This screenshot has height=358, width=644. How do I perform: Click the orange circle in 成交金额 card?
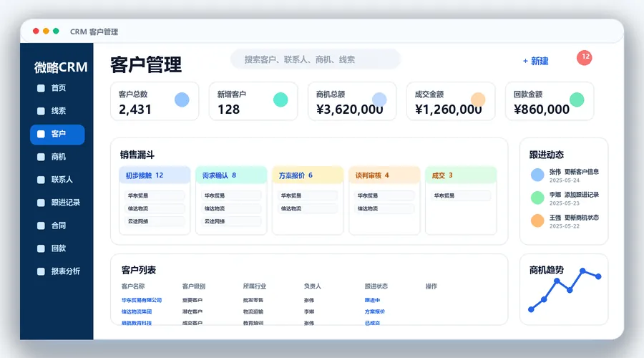(x=478, y=100)
